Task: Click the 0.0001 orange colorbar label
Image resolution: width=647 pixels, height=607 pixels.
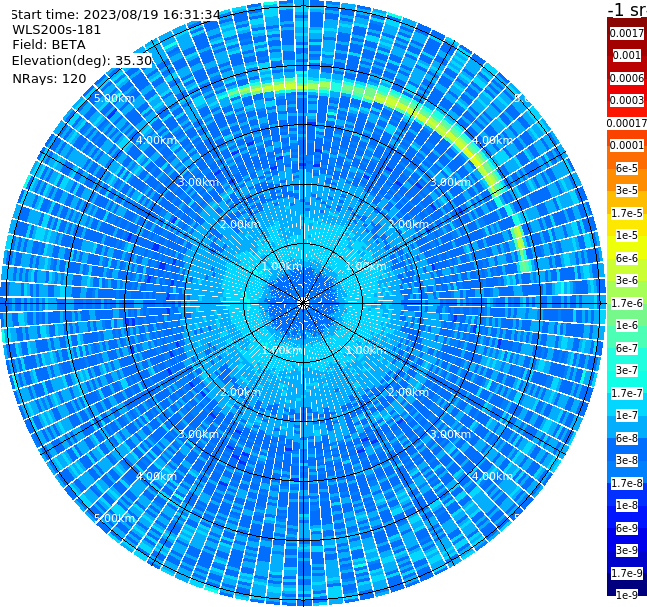Action: pyautogui.click(x=626, y=145)
